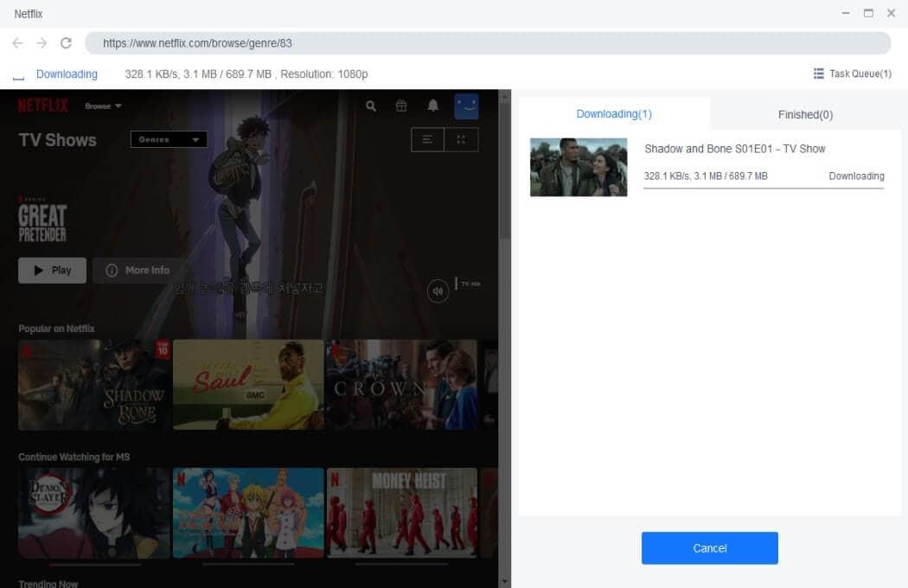908x588 pixels.
Task: Open the Money Heist thumbnail
Action: [402, 514]
